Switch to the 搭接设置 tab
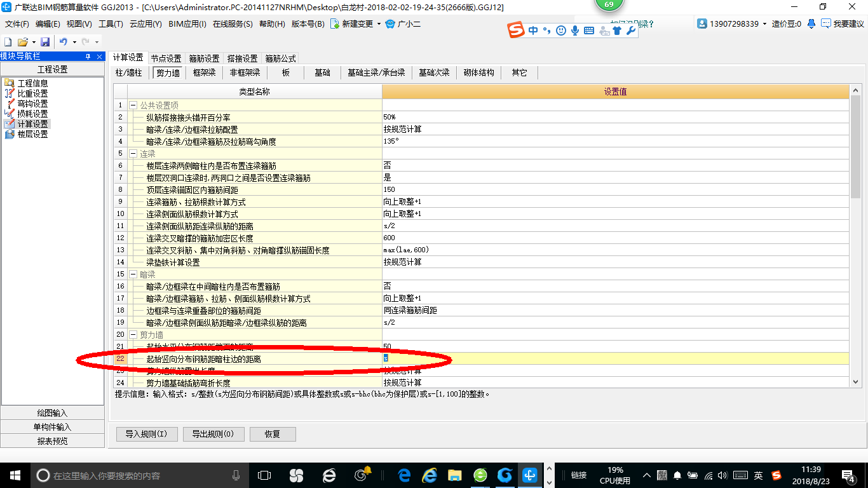The width and height of the screenshot is (868, 488). tap(242, 58)
